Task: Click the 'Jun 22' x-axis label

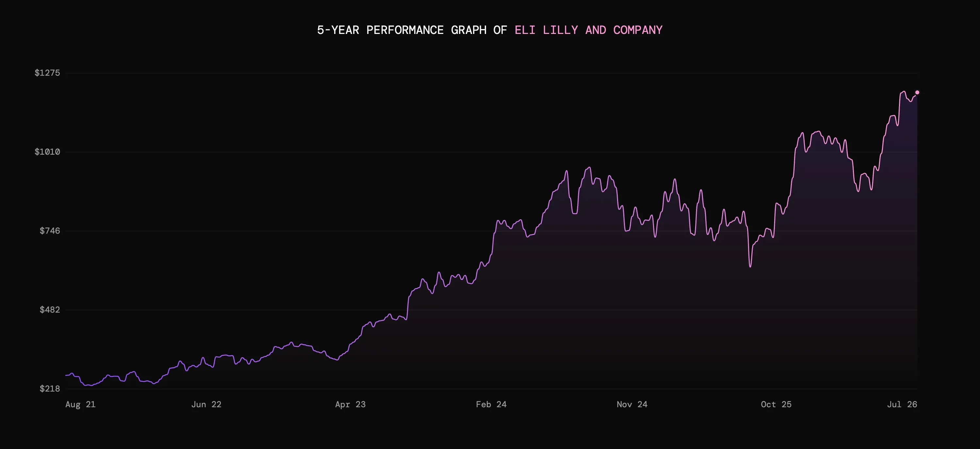Action: 206,405
